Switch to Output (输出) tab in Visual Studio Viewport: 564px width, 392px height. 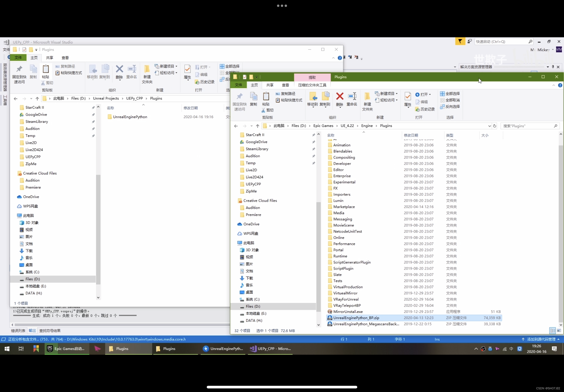click(x=32, y=331)
